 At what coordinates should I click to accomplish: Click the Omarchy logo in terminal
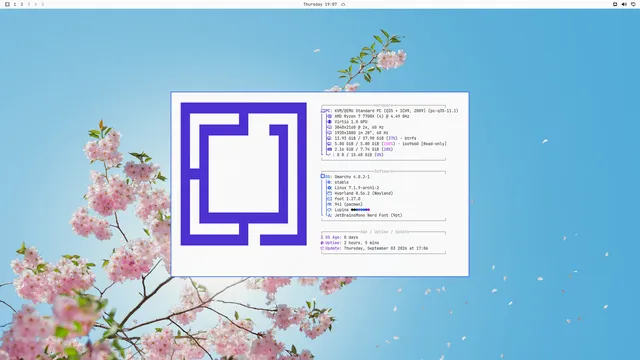tap(244, 174)
